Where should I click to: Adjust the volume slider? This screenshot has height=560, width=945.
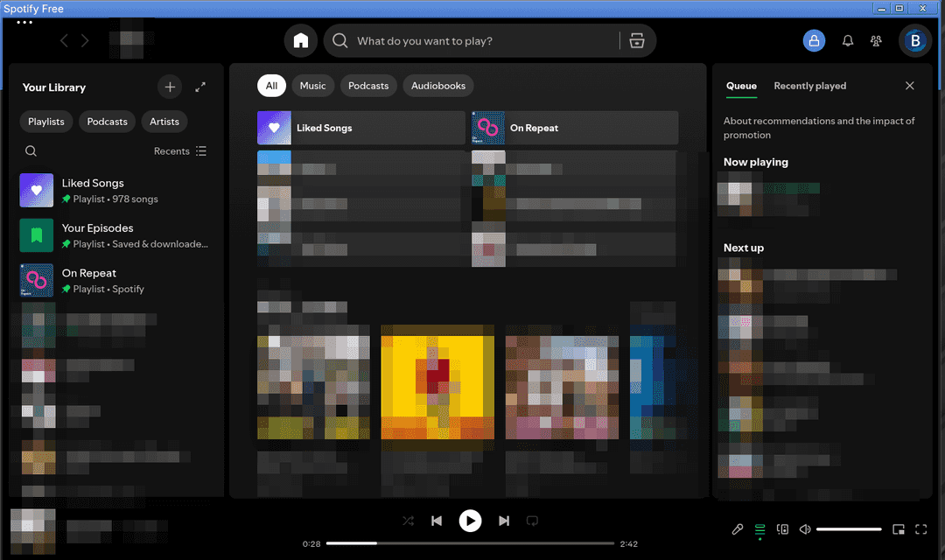click(849, 528)
